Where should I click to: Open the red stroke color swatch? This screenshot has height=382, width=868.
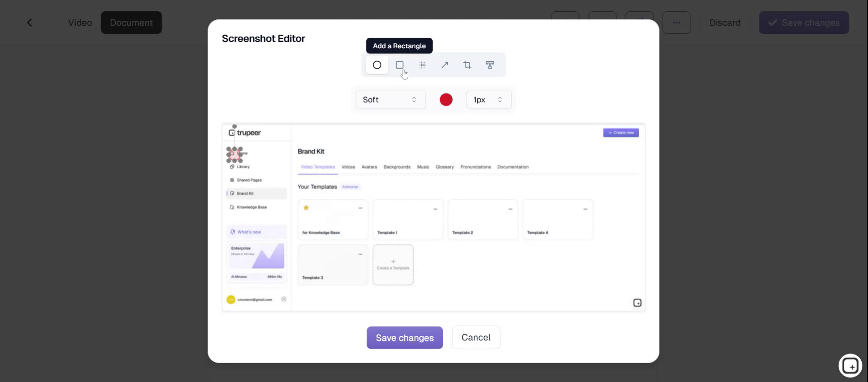click(446, 100)
